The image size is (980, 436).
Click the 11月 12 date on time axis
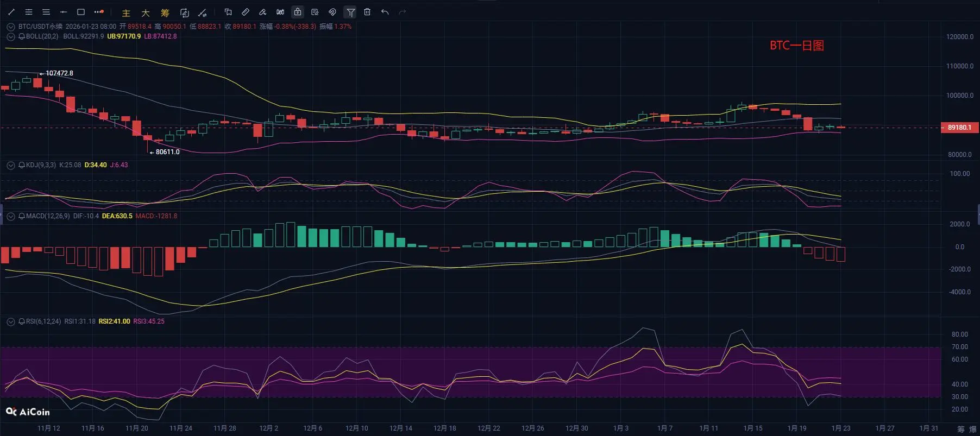tap(49, 428)
